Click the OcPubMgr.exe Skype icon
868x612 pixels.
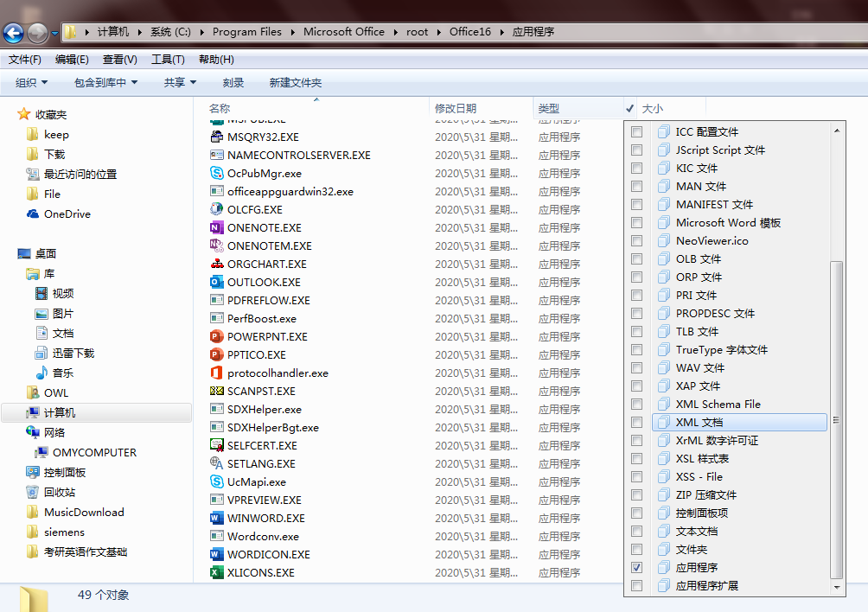coord(216,173)
